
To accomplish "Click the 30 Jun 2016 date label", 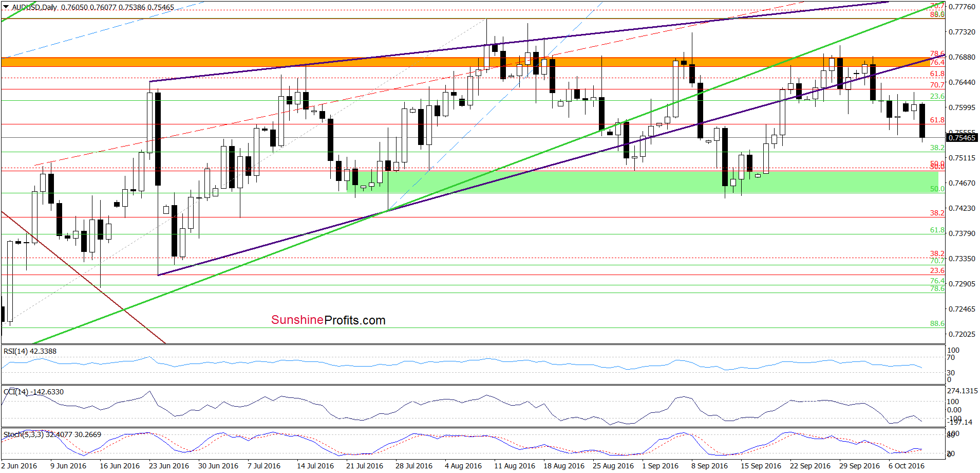I will 218,466.
